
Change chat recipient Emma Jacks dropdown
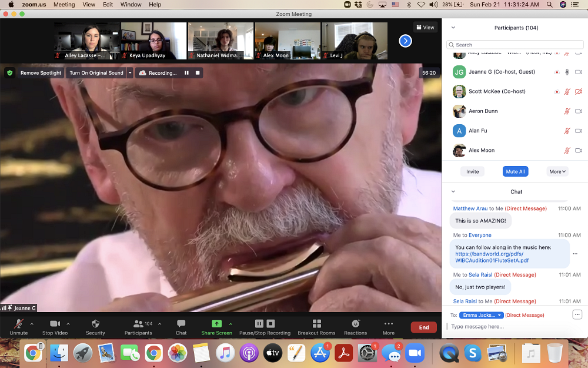point(481,315)
